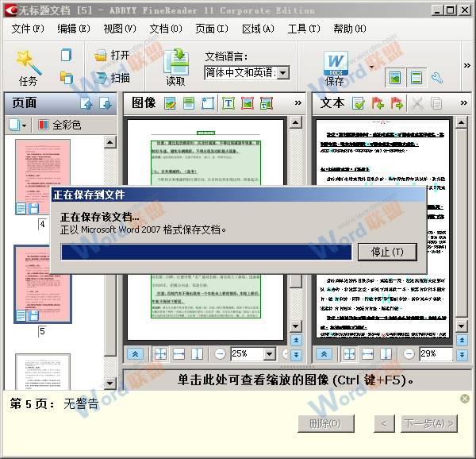Collapse text pane bottom toolbar chevron

click(x=324, y=354)
